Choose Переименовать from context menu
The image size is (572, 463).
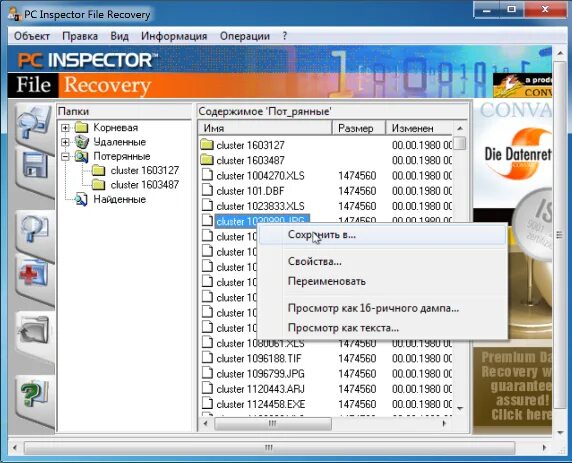pyautogui.click(x=382, y=281)
